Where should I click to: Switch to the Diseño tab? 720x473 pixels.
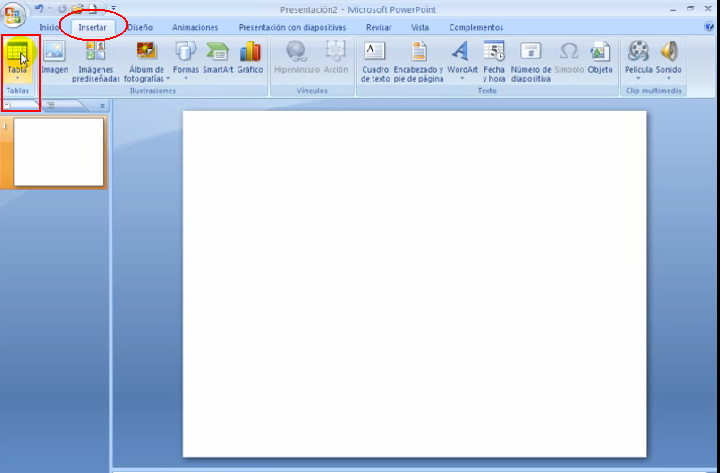(140, 27)
